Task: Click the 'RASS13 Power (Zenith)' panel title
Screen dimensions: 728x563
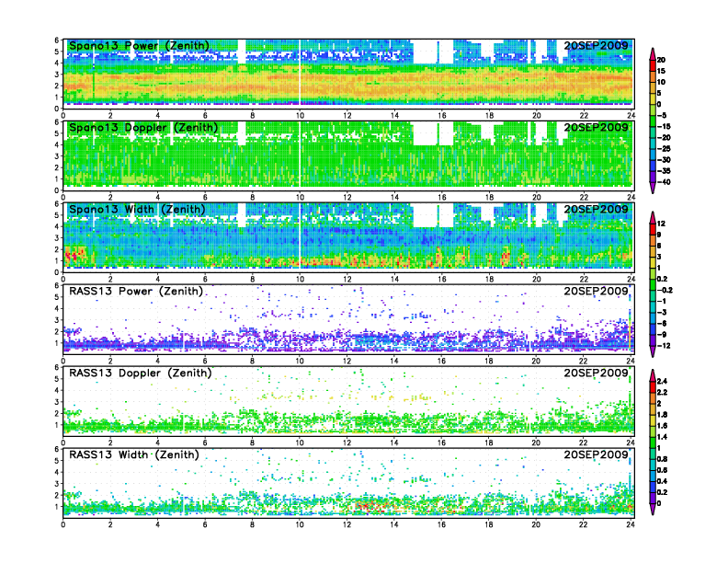Action: pos(136,292)
